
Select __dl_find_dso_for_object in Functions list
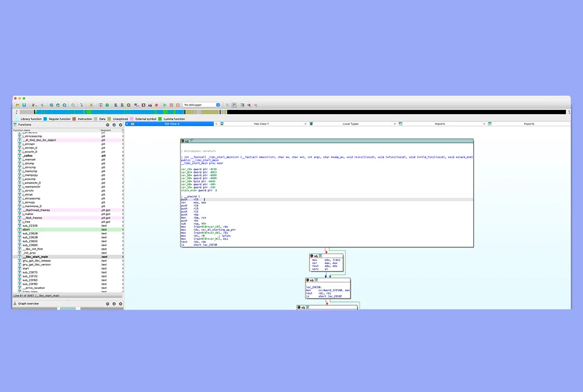coord(68,140)
